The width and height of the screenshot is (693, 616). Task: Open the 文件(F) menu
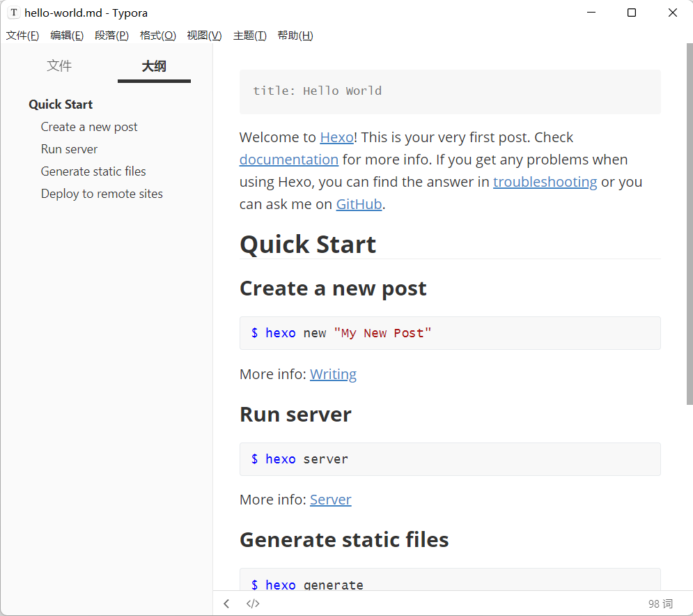coord(22,36)
